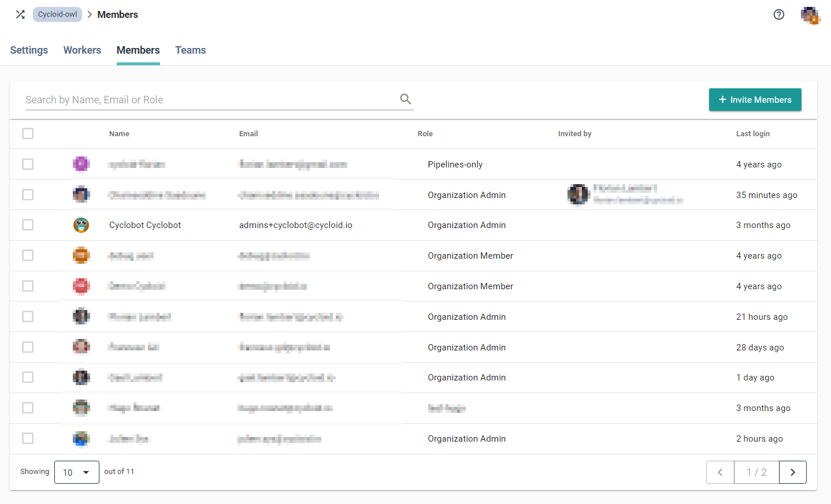
Task: Click the previous page left chevron
Action: click(x=720, y=472)
